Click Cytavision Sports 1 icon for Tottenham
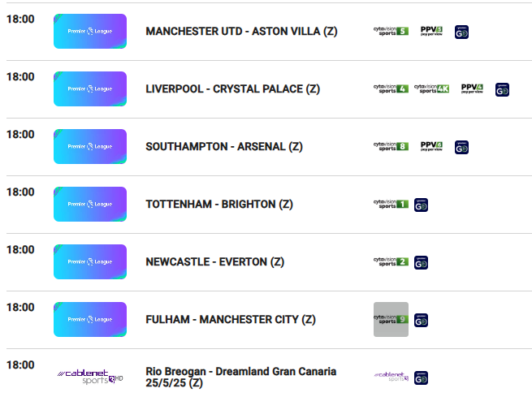This screenshot has width=532, height=397. point(391,204)
